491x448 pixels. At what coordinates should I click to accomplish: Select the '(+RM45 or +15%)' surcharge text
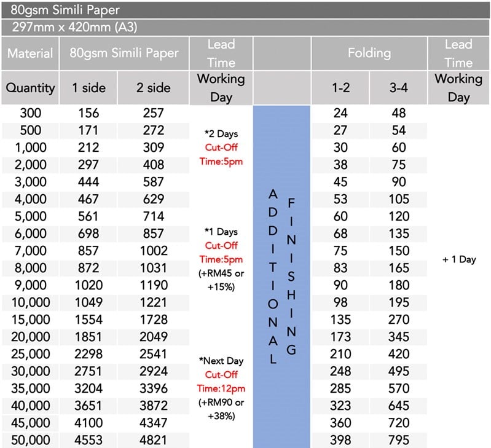tap(221, 280)
